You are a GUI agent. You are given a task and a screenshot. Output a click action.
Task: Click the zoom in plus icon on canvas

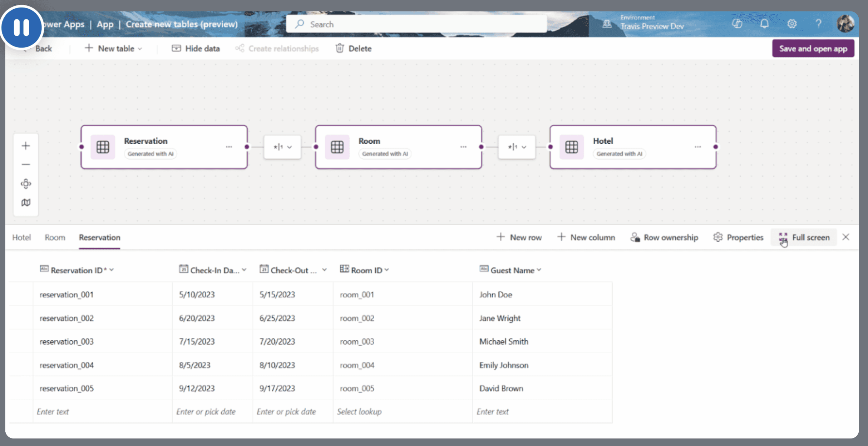pyautogui.click(x=26, y=146)
